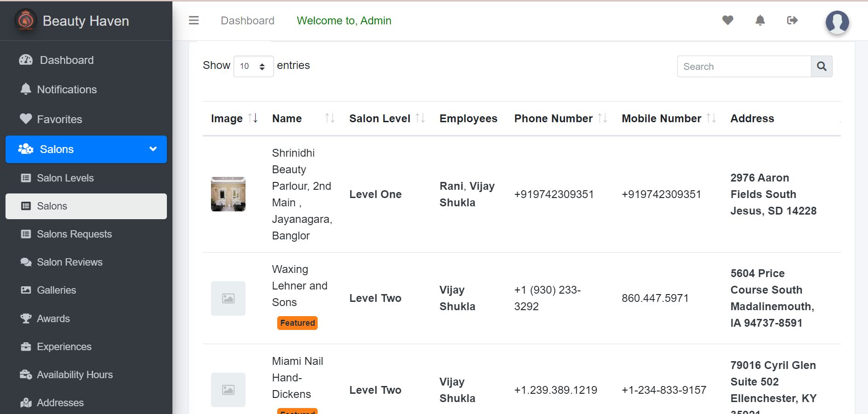The height and width of the screenshot is (414, 868).
Task: Open Shrinidhi Beauty Parlour thumbnail image
Action: 228,194
